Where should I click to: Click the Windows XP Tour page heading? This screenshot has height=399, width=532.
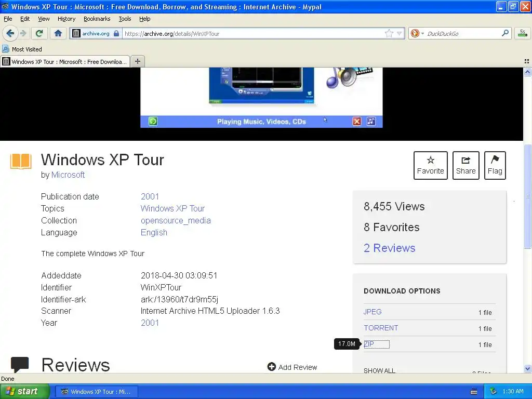[102, 160]
